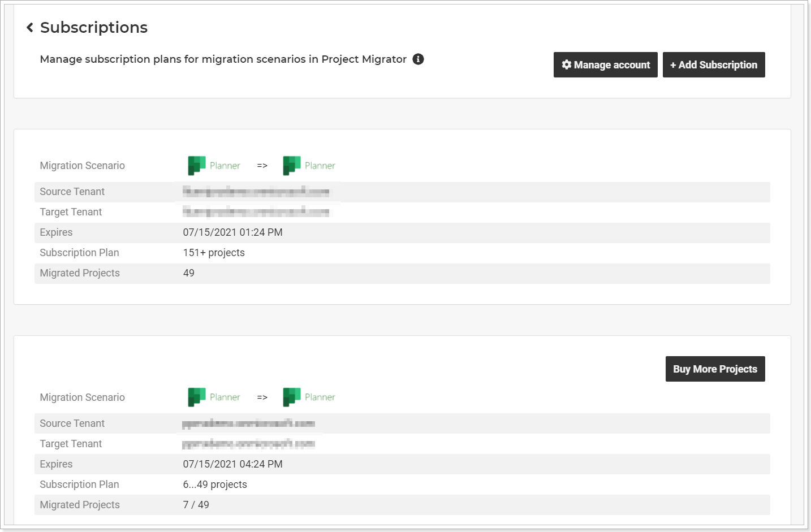Switch to the Subscriptions page header
The image size is (811, 532).
pyautogui.click(x=93, y=27)
